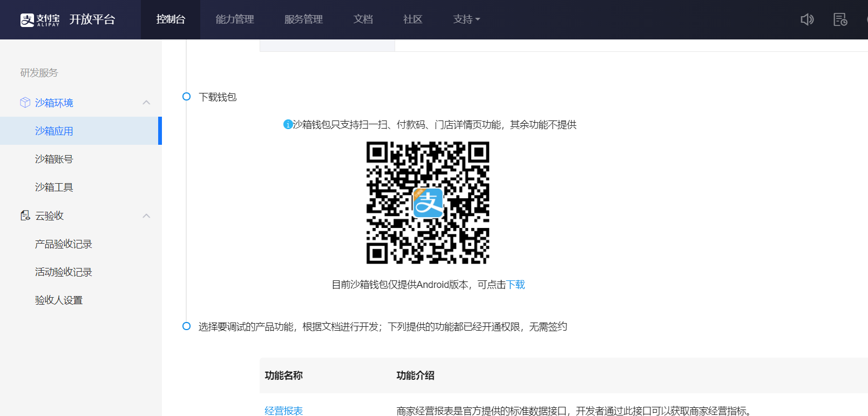Collapse the 云验收 section chevron

[x=146, y=216]
